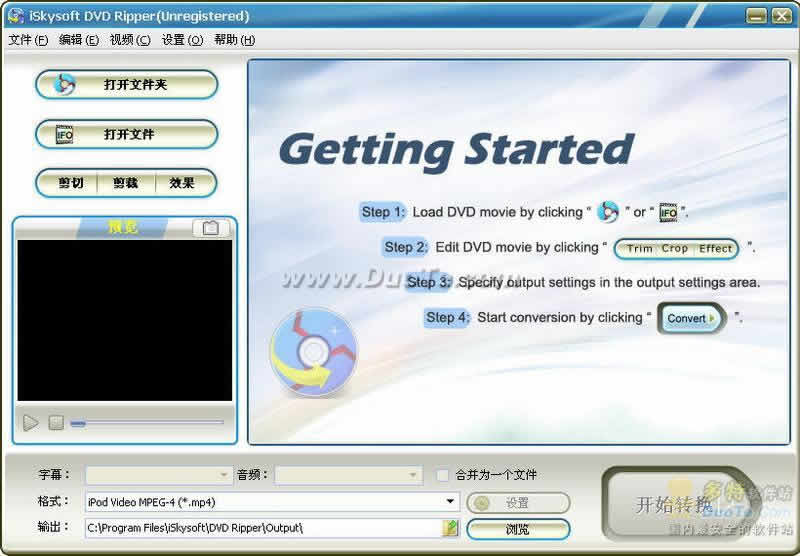Click the large disc logo in Getting Started

[x=313, y=351]
